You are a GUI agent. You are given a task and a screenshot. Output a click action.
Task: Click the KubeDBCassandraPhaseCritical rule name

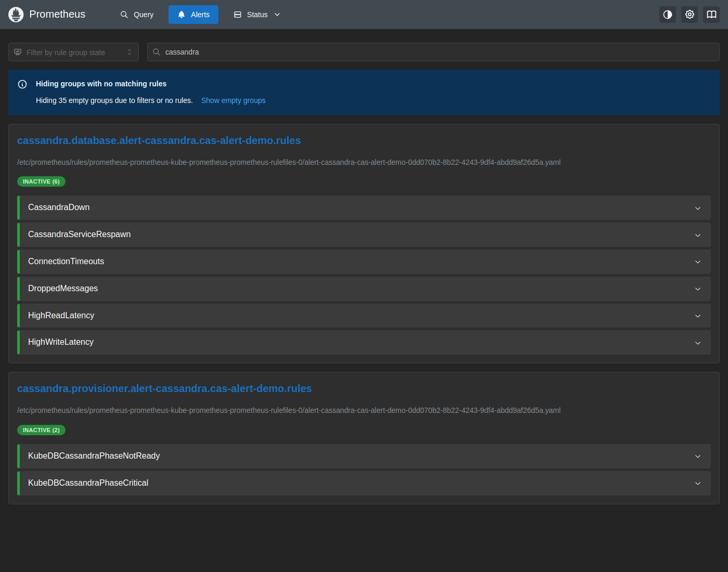point(88,483)
